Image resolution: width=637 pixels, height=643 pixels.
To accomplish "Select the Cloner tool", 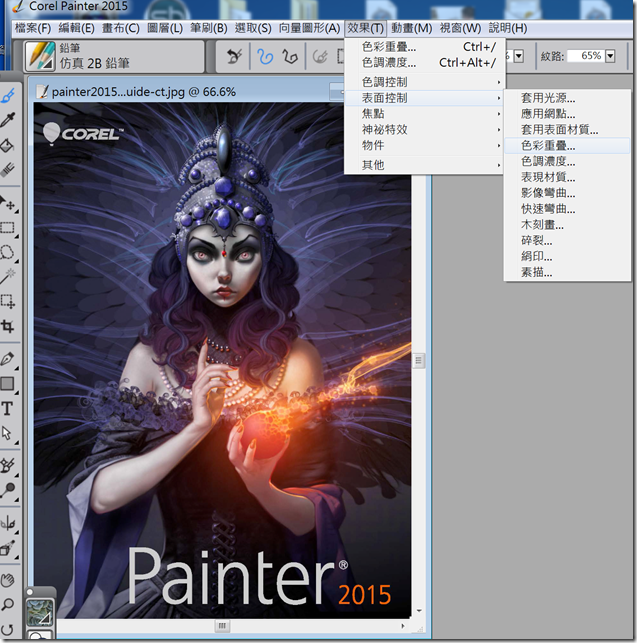I will 8,465.
